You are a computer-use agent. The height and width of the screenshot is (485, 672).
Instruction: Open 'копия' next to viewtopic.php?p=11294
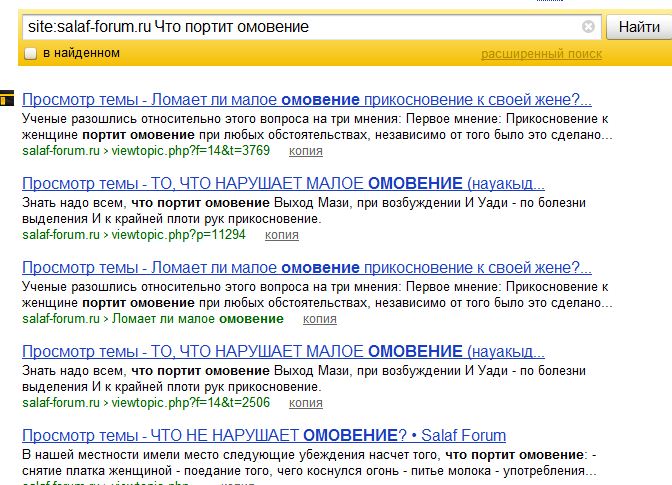282,235
